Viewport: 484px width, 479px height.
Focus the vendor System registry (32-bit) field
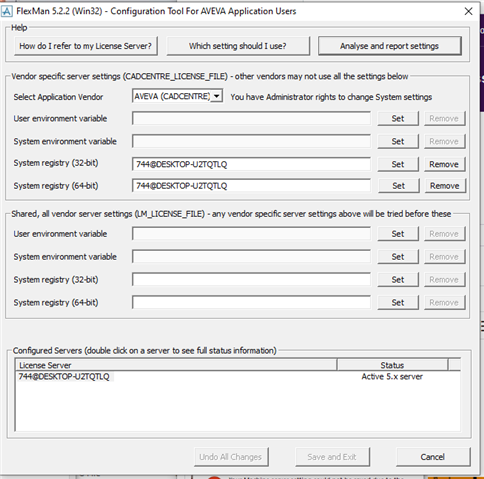(x=251, y=164)
